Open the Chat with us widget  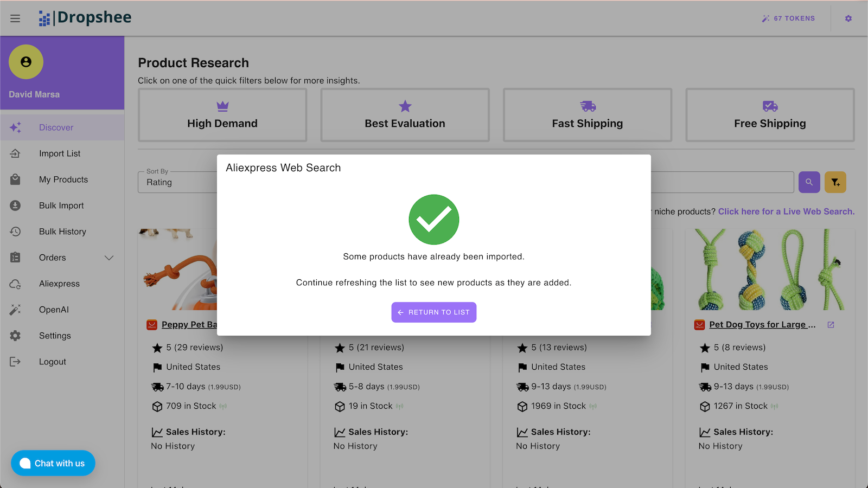click(53, 463)
